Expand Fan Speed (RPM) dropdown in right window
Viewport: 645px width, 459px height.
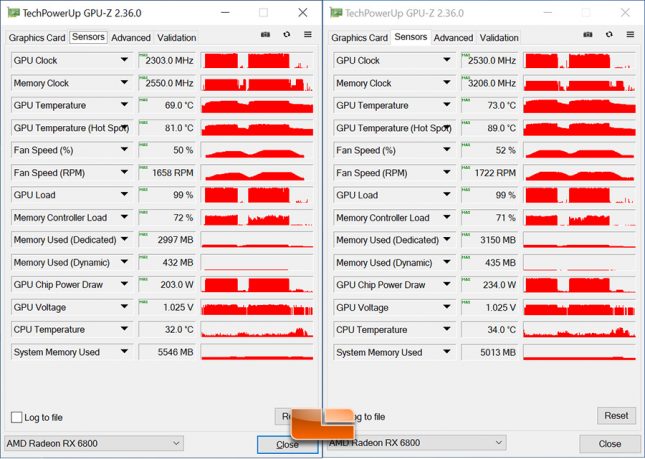pos(446,172)
